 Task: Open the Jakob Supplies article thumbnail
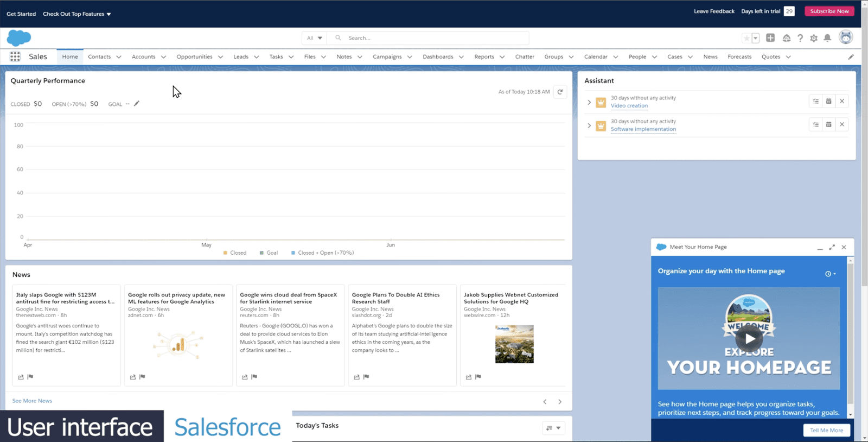coord(514,344)
